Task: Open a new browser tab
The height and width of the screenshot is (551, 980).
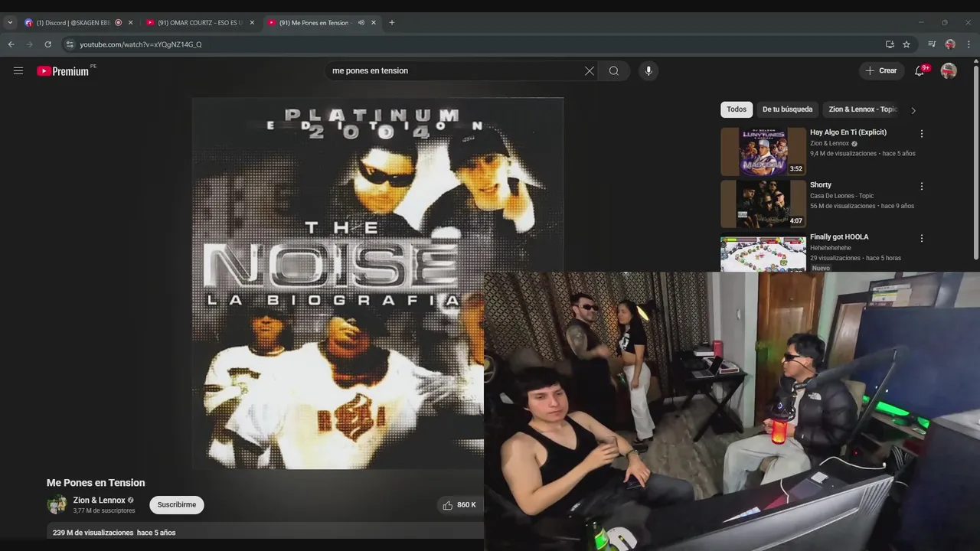Action: (x=392, y=23)
